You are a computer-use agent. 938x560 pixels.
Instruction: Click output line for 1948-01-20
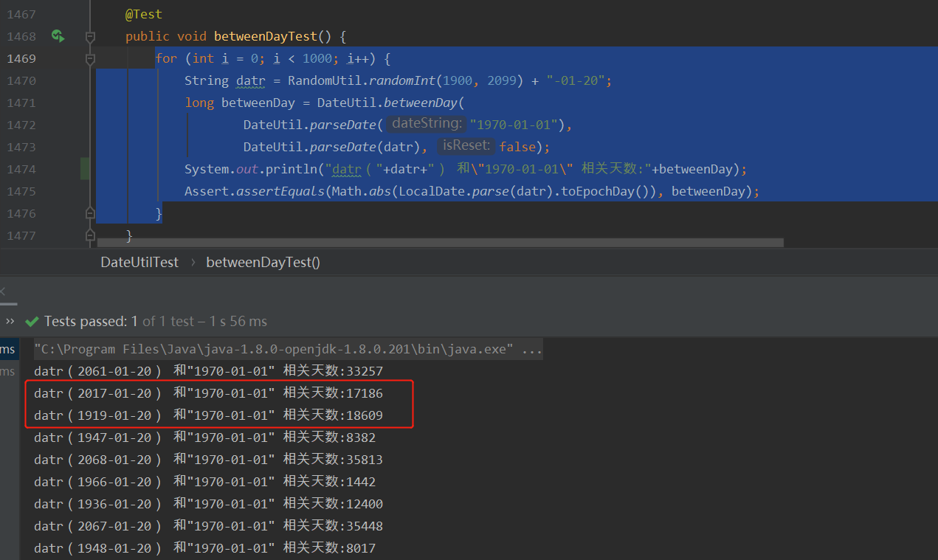204,548
